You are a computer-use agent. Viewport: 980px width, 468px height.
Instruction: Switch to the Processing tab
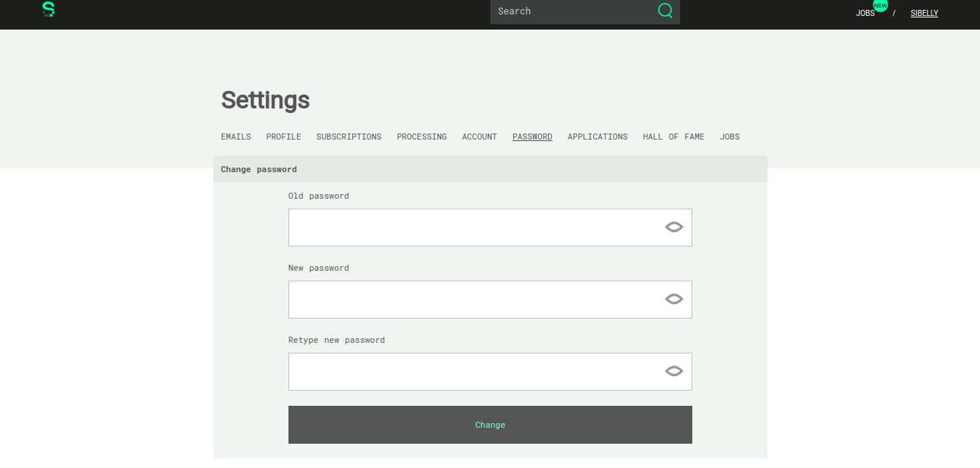[422, 137]
